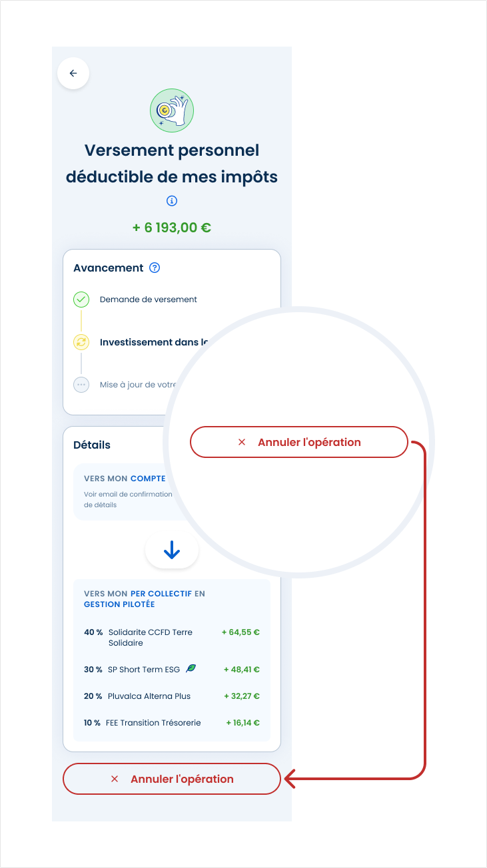Click the + 6 193,00 € amount

[x=172, y=228]
